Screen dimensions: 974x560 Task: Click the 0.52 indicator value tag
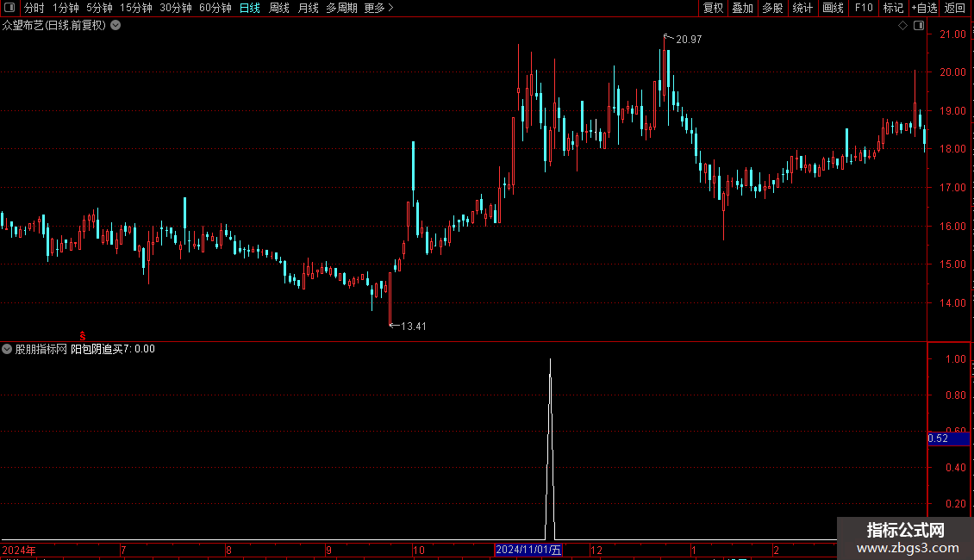coord(948,439)
